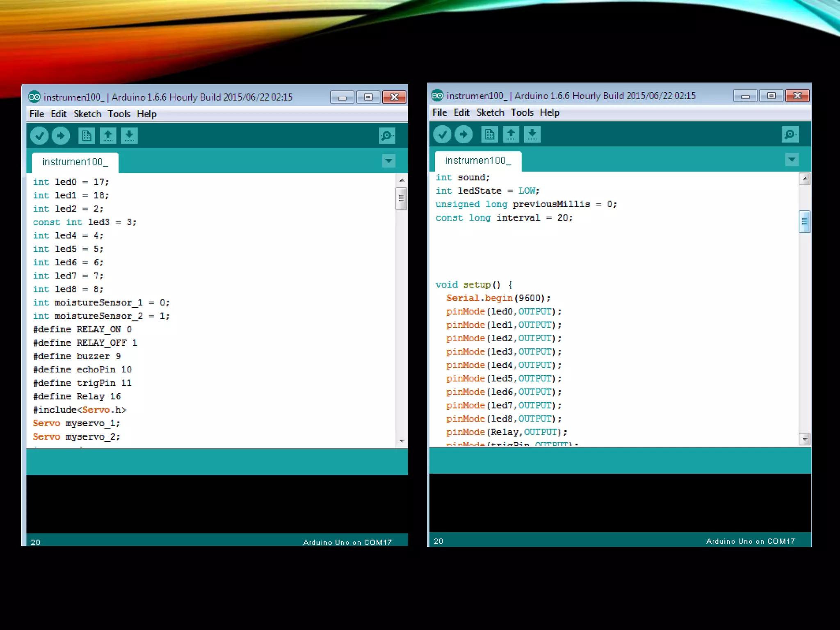Screen dimensions: 840x630
Task: Click scroll up arrow in right editor
Action: point(804,179)
